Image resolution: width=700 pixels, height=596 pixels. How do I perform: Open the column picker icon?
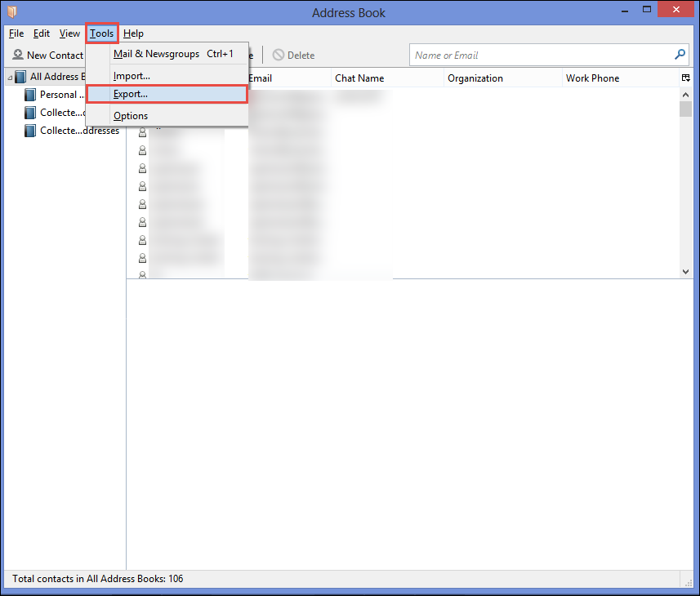coord(686,78)
